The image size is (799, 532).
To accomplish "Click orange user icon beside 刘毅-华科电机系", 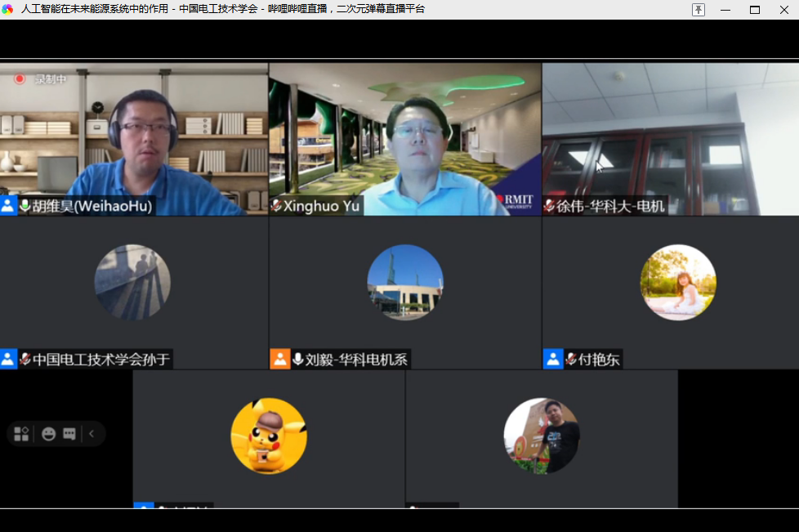I will click(279, 359).
